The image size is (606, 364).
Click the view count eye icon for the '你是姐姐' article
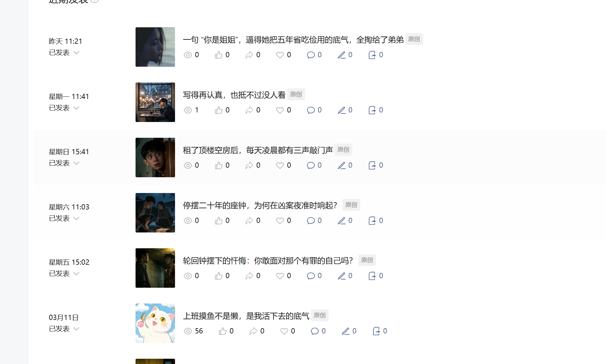coord(188,55)
